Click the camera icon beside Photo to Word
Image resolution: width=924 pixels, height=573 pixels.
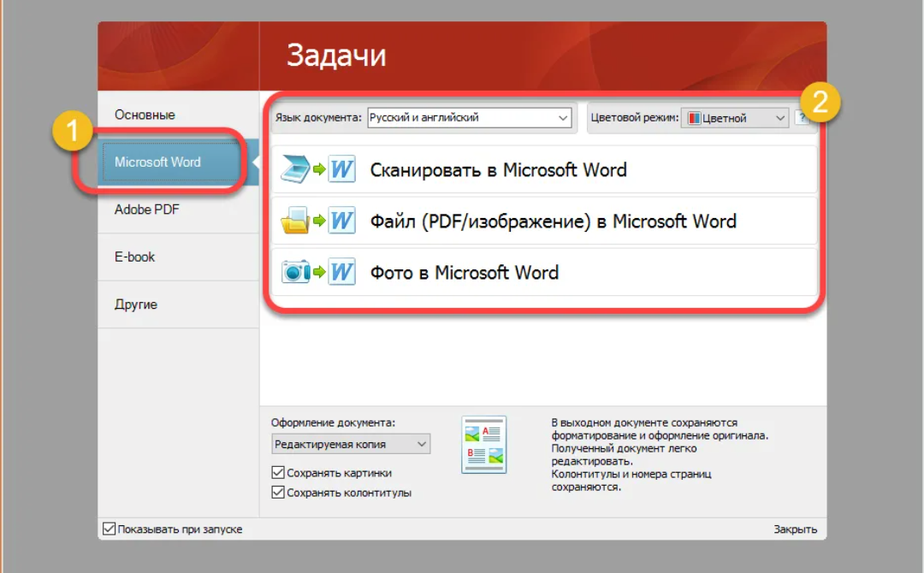(295, 272)
